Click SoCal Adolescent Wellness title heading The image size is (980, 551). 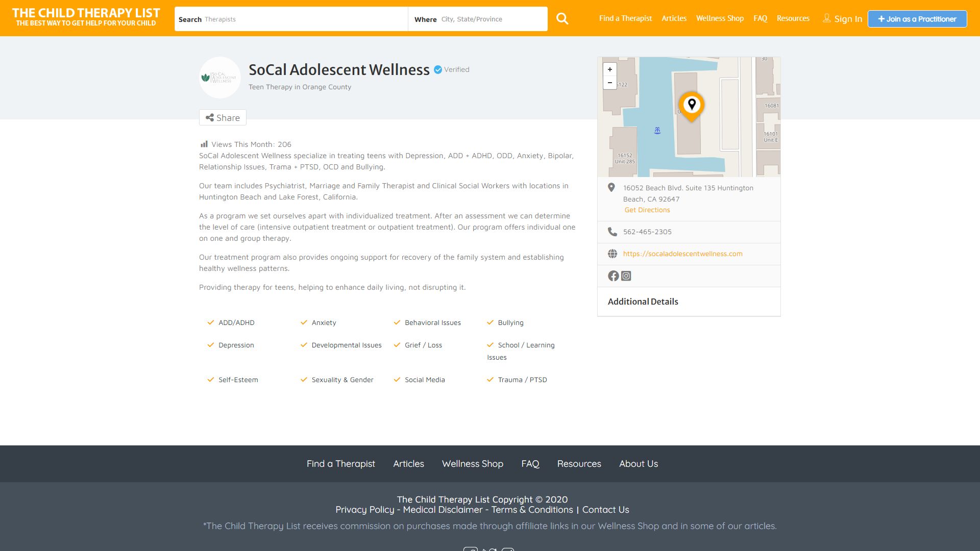click(x=339, y=70)
